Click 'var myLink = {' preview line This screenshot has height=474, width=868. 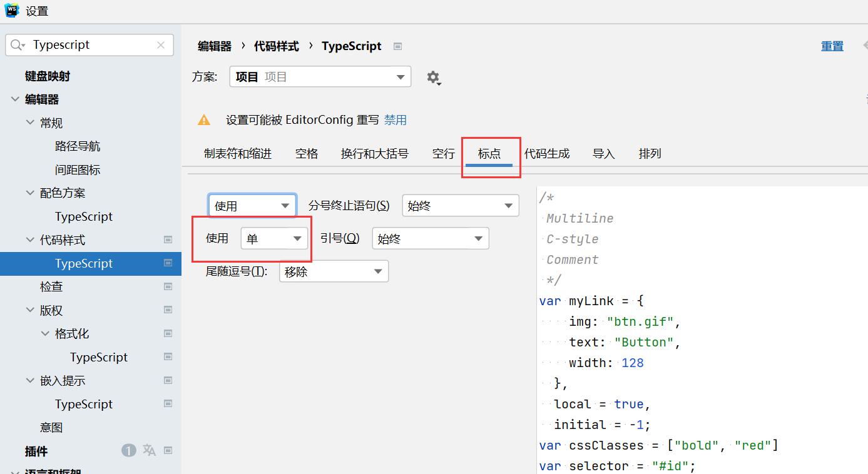591,301
